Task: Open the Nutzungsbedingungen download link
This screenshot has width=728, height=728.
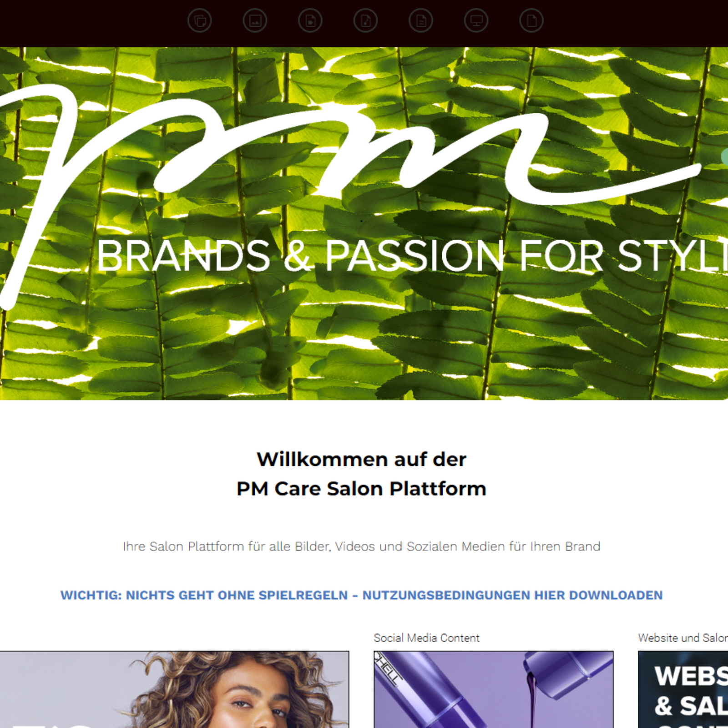Action: click(x=362, y=595)
